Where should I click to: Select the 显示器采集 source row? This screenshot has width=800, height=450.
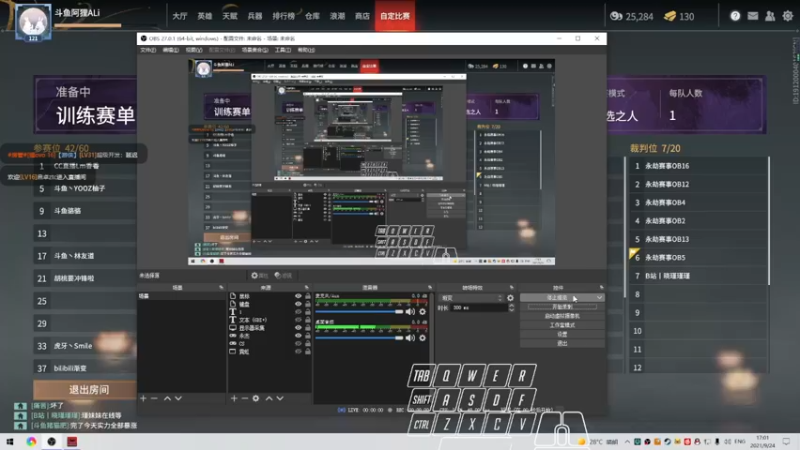[270, 328]
